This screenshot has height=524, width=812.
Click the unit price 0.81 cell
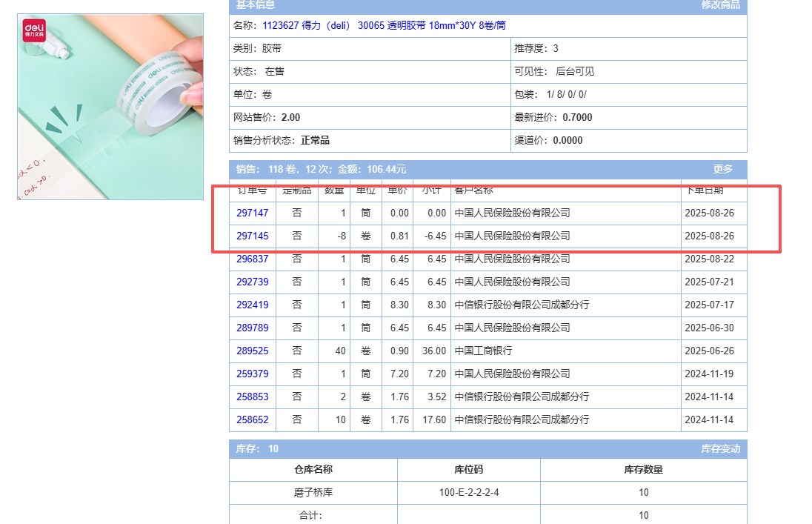click(x=398, y=236)
